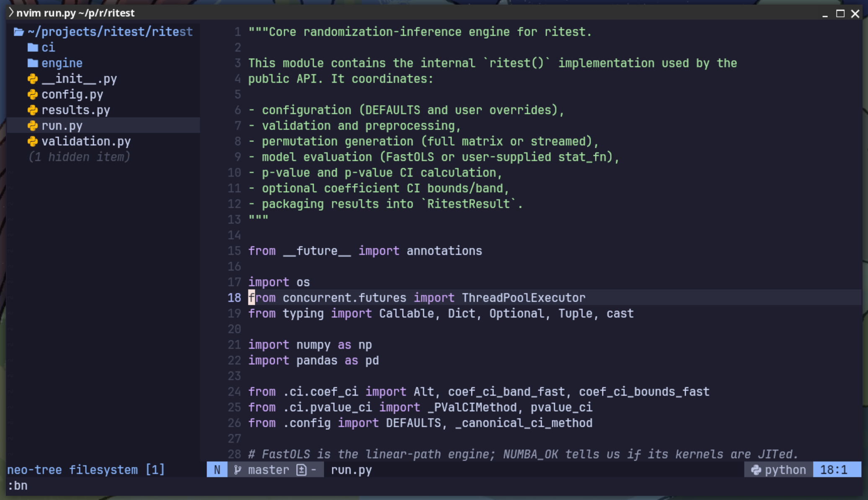This screenshot has width=868, height=500.
Task: Click the Python filetype icon in the statusline
Action: coord(757,469)
